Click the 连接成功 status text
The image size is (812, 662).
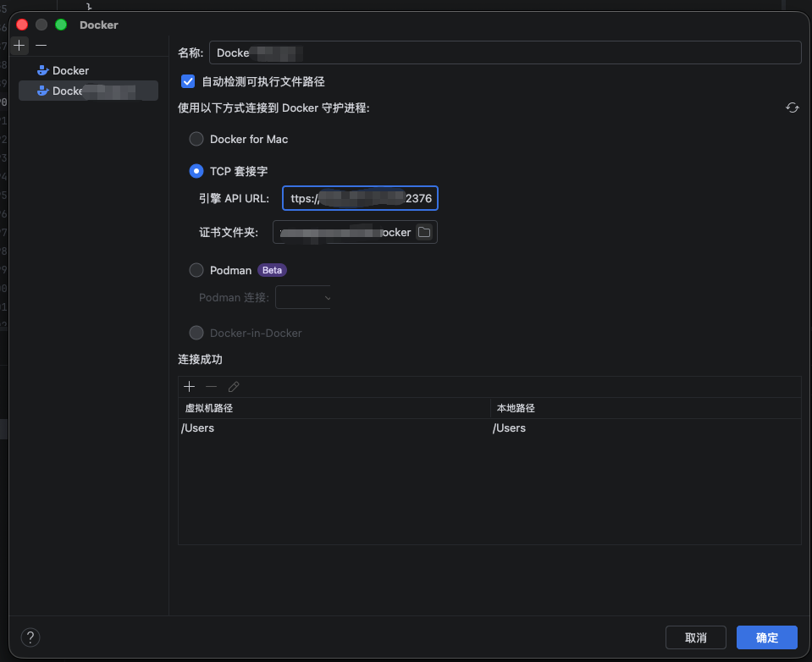(x=200, y=360)
